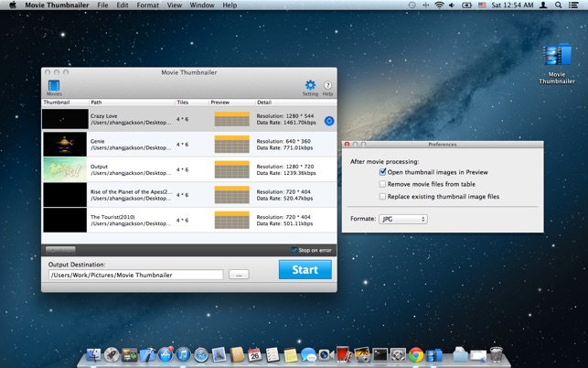This screenshot has width=588, height=368.
Task: Open the Formate JPG dropdown
Action: click(x=403, y=219)
